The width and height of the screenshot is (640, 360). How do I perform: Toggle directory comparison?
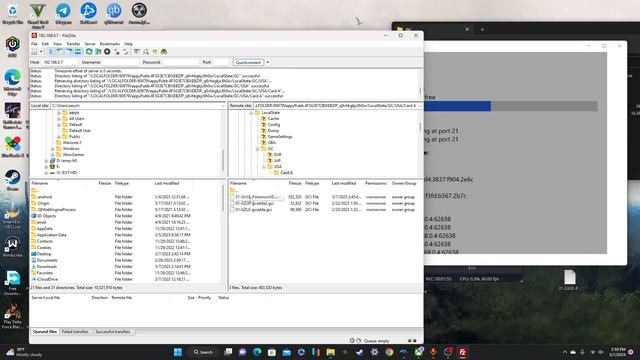click(146, 52)
